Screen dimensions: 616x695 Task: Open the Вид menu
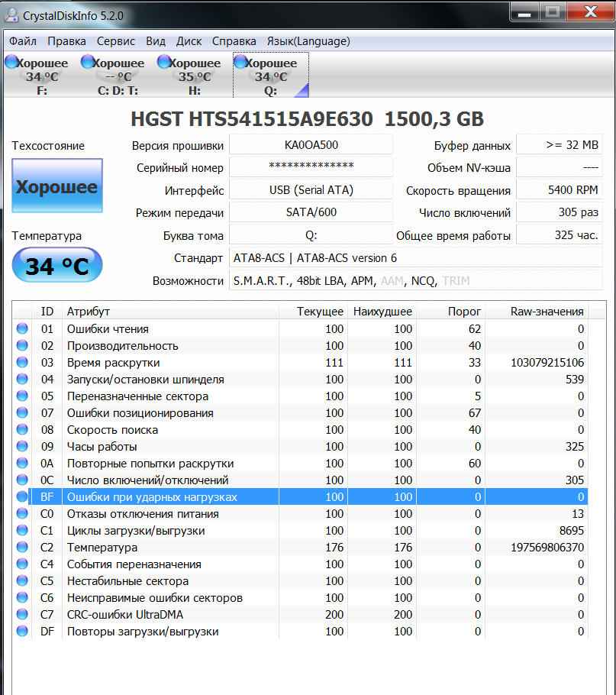156,41
